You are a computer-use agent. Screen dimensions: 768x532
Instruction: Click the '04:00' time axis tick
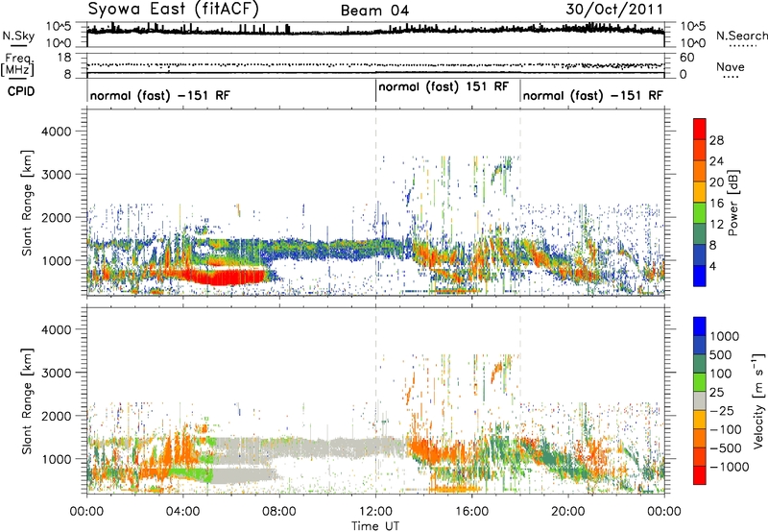point(182,512)
